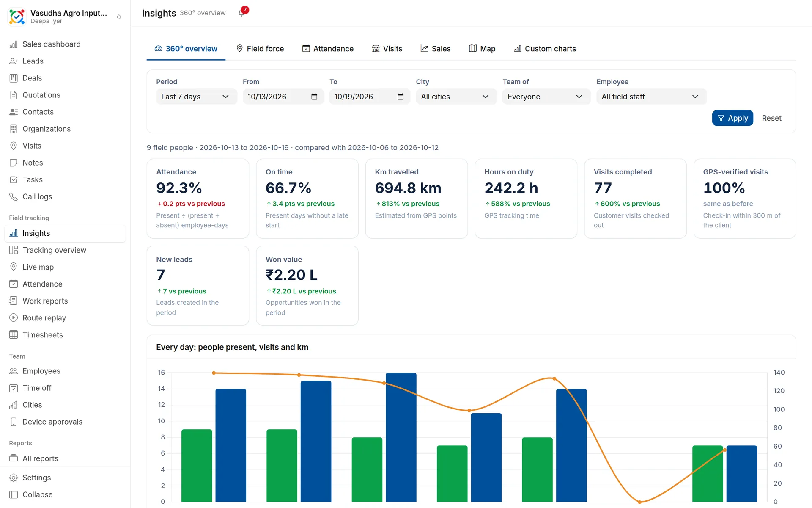812x508 pixels.
Task: Click the Deals sidebar icon
Action: coord(14,78)
